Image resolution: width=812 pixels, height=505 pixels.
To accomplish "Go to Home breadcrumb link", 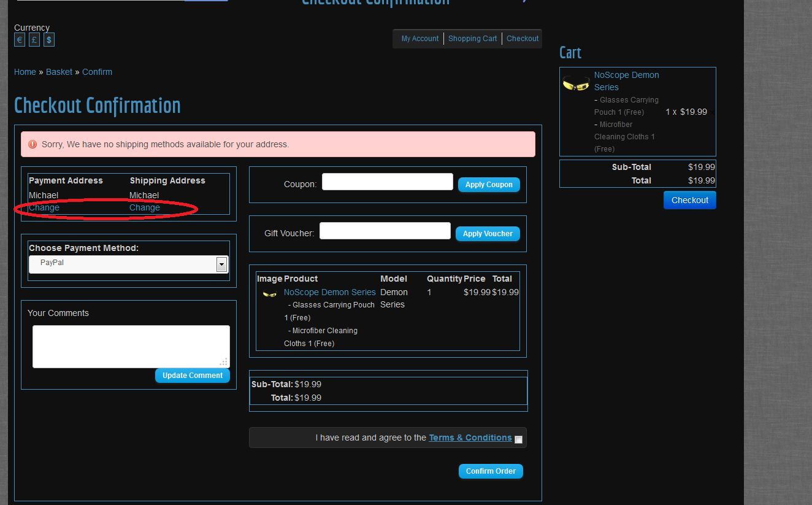I will (x=25, y=72).
